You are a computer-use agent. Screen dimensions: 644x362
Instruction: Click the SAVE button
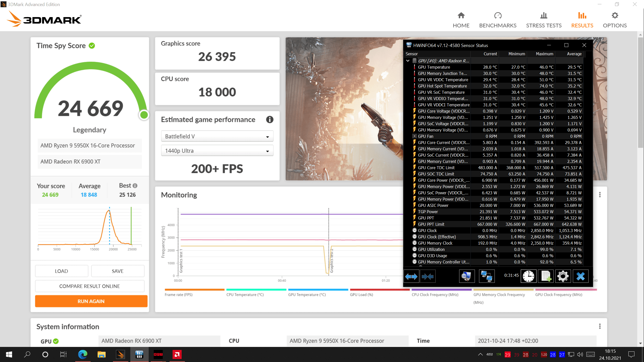117,271
